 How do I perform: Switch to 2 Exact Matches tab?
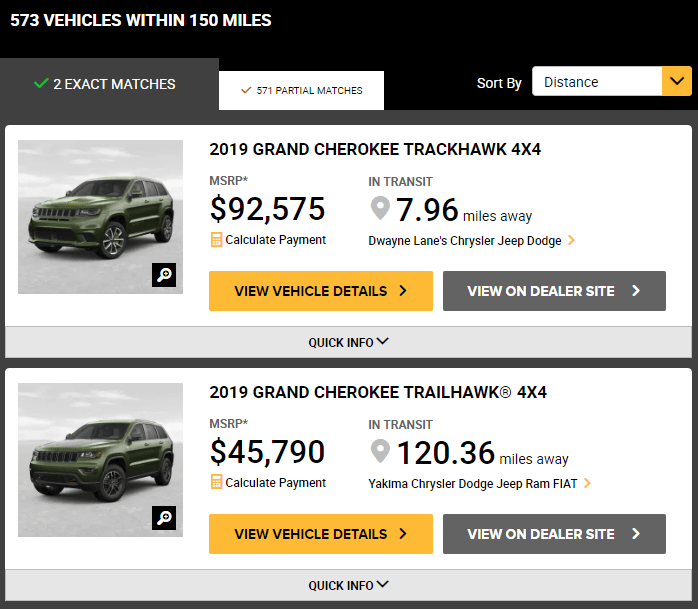point(104,84)
